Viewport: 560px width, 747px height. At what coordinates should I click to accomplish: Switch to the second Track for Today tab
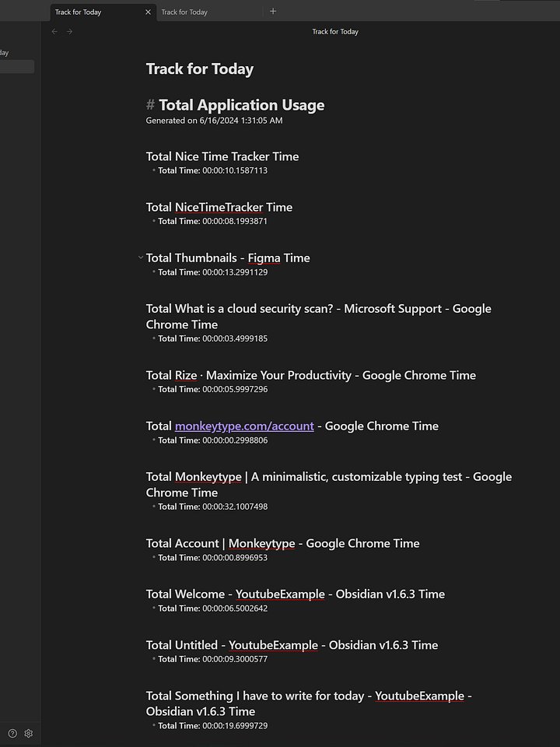(184, 12)
